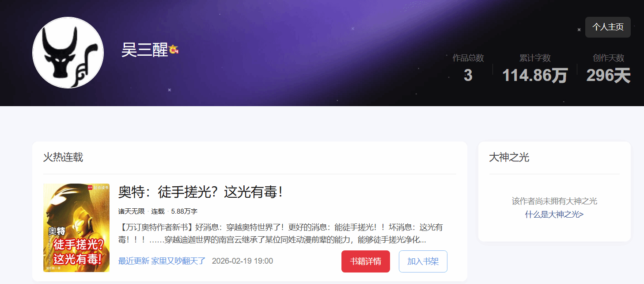644x284 pixels.
Task: Open latest chapter 家里又吵翻天了
Action: pos(178,261)
